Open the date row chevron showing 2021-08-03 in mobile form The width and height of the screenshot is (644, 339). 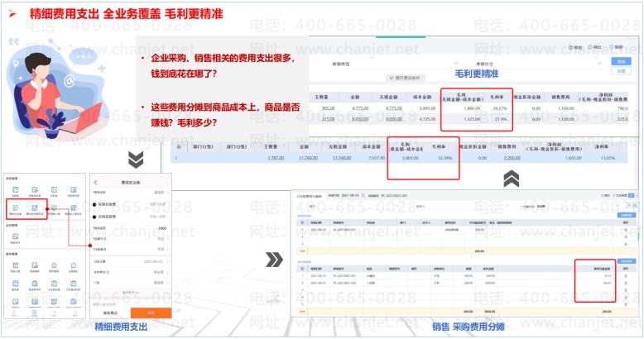[168, 261]
